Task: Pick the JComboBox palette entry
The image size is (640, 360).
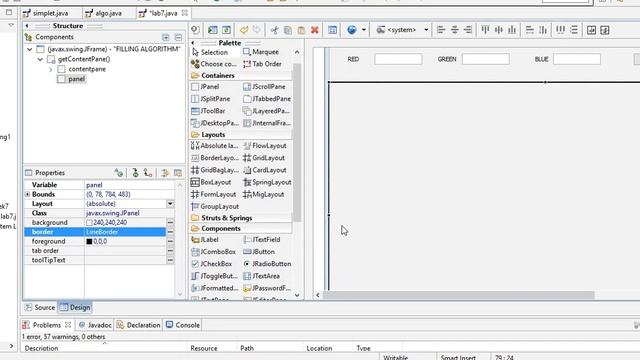Action: pyautogui.click(x=214, y=252)
